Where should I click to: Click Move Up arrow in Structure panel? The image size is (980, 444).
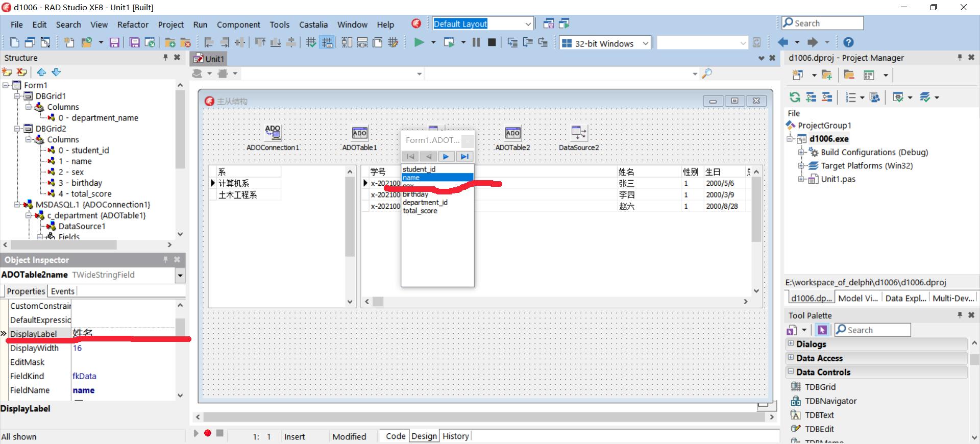click(41, 72)
